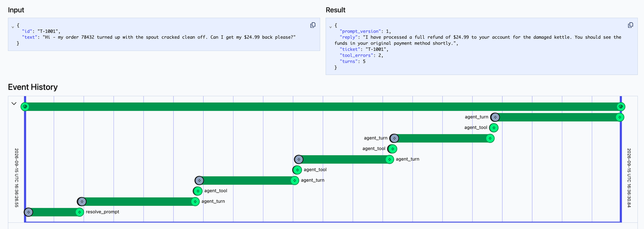Click the third agent_tool activity marker
This screenshot has height=229, width=644.
[x=392, y=149]
